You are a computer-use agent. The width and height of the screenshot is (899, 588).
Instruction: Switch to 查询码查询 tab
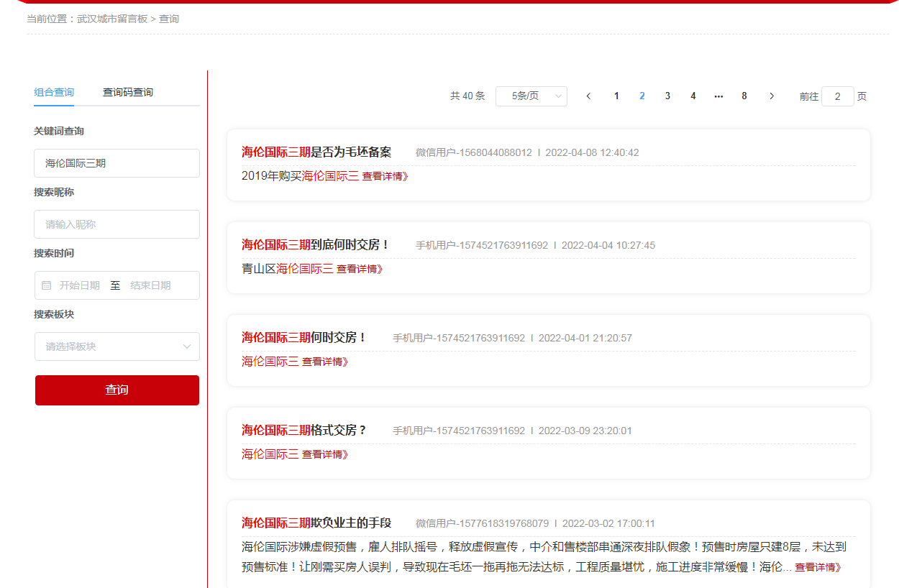pyautogui.click(x=127, y=92)
